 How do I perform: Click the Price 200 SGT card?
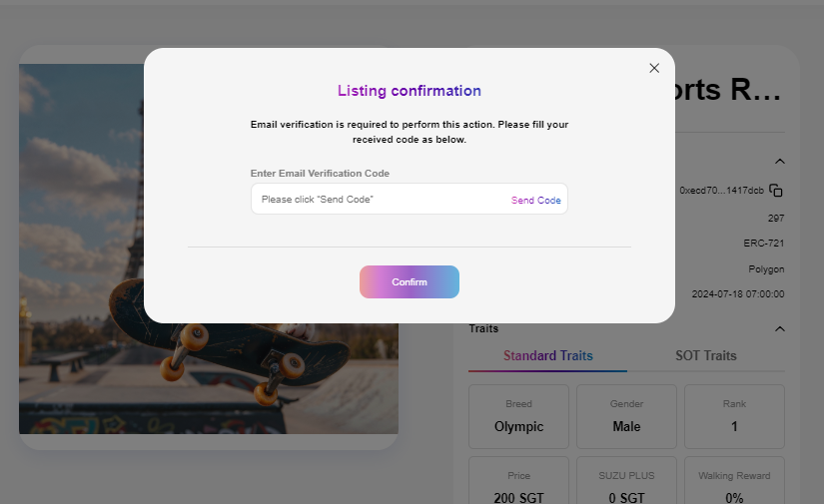pyautogui.click(x=518, y=483)
